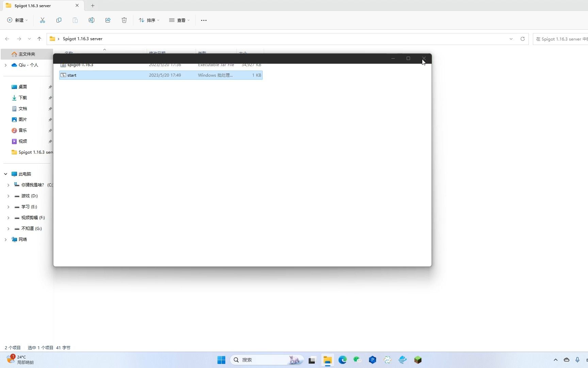Click the Share icon in the toolbar
Screen dimensions: 588x368
coord(108,20)
